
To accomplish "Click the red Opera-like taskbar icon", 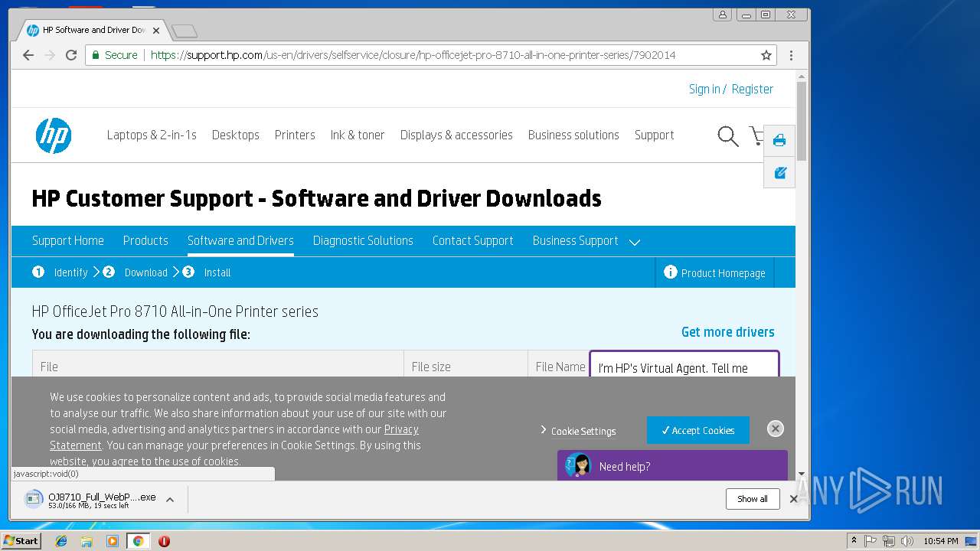I will [164, 541].
